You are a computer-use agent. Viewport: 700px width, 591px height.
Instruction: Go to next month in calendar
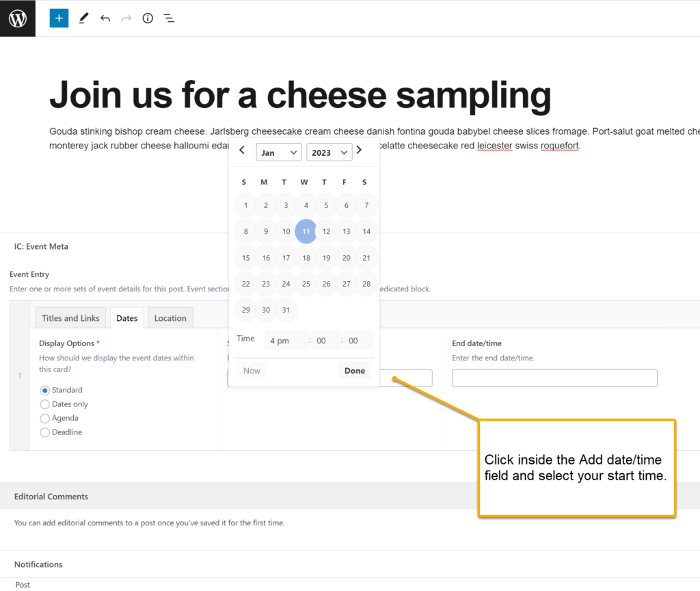(359, 150)
